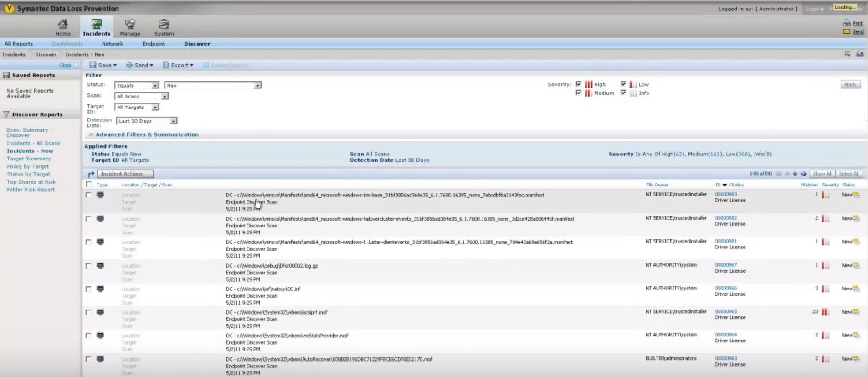Open the System section icon

(x=164, y=24)
